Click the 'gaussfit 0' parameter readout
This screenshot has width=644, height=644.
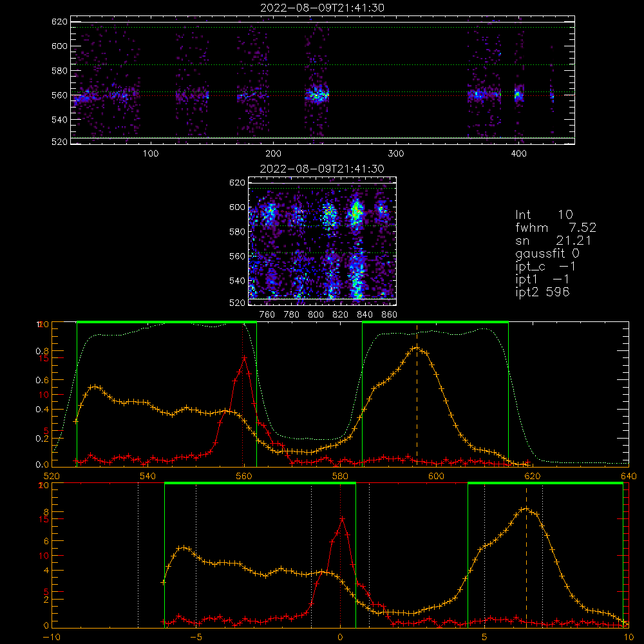(547, 254)
